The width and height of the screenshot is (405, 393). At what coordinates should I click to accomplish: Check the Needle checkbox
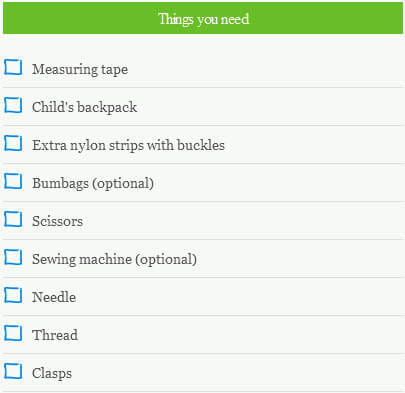coord(13,295)
